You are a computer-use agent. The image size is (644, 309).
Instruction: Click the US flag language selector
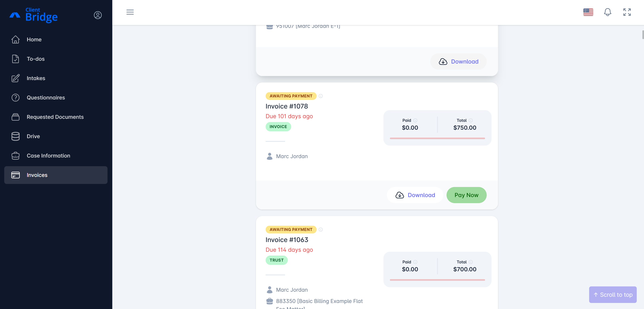coord(588,12)
